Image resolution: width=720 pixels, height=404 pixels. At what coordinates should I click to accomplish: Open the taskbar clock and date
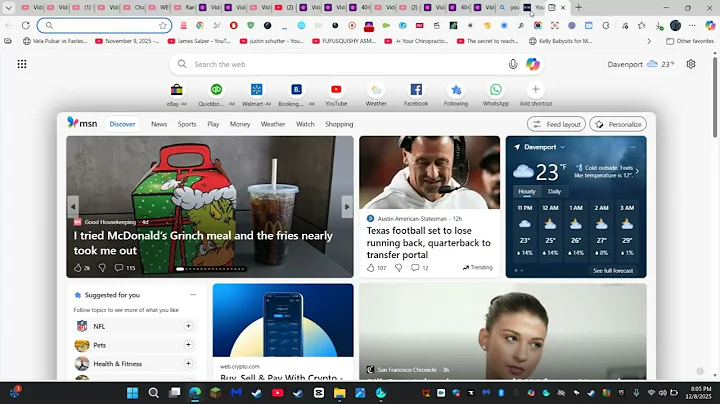[698, 393]
